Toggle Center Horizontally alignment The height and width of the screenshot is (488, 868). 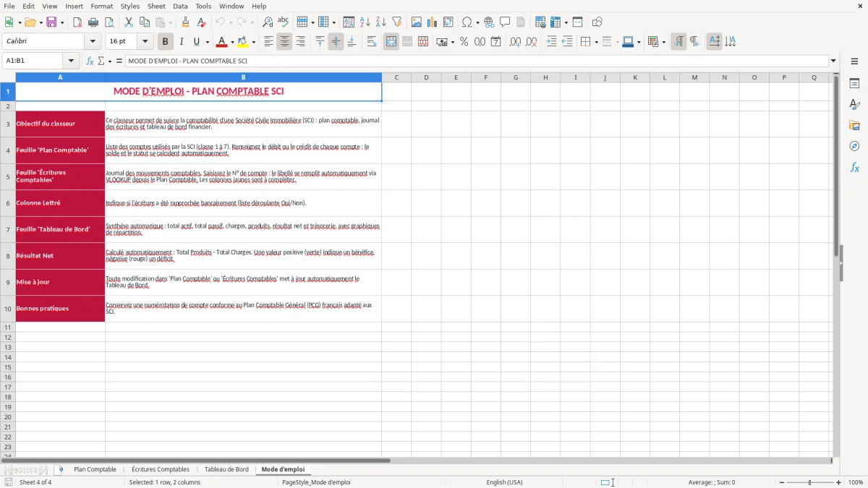pos(284,42)
